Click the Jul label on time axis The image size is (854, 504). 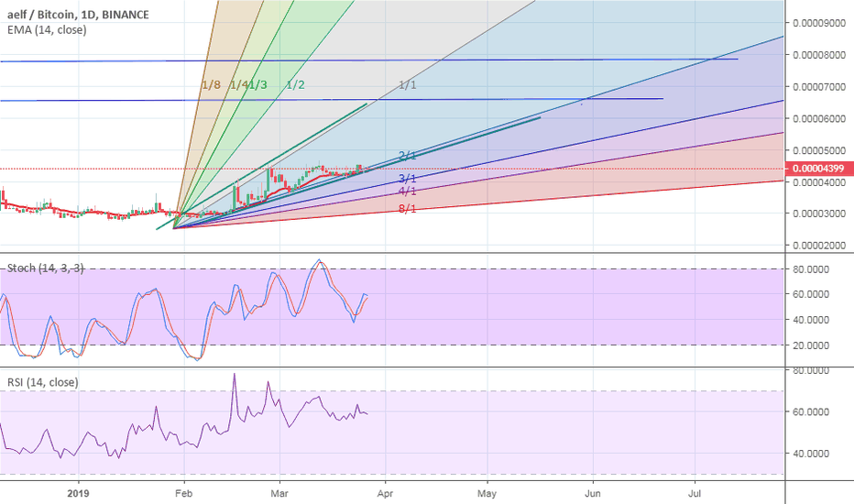click(695, 494)
